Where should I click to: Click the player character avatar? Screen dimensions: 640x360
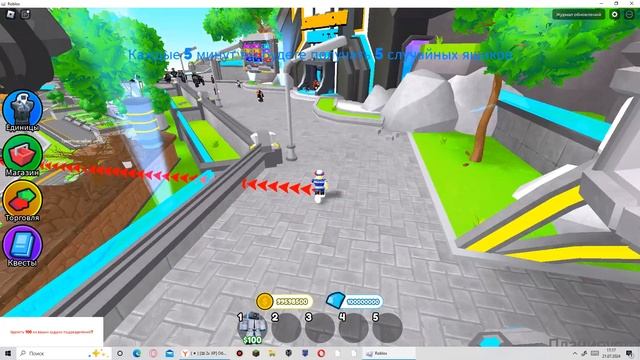[319, 187]
